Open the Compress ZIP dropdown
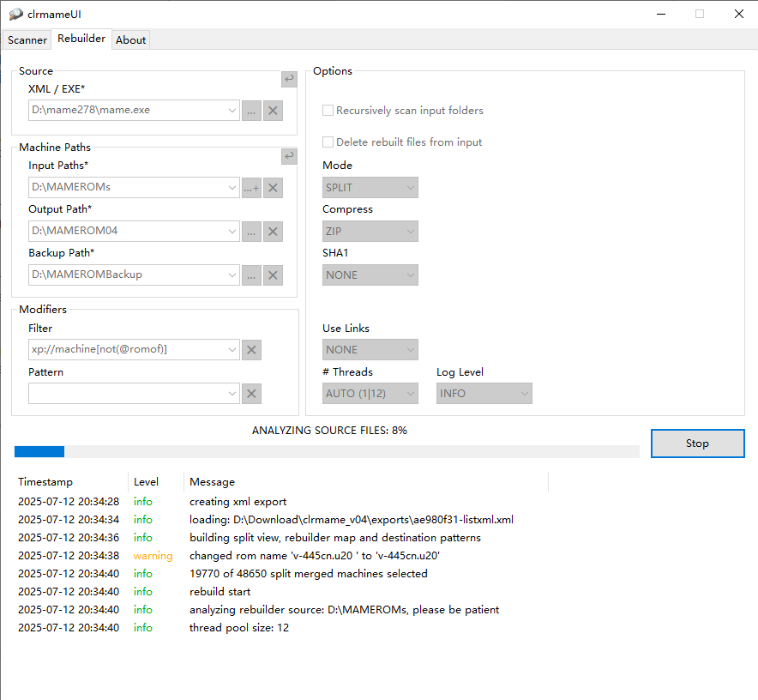 [370, 232]
